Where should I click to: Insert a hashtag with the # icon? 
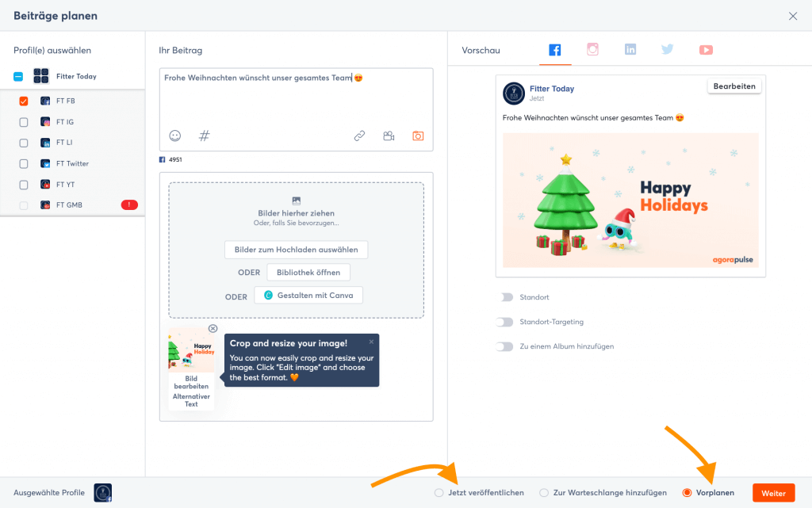pyautogui.click(x=205, y=136)
